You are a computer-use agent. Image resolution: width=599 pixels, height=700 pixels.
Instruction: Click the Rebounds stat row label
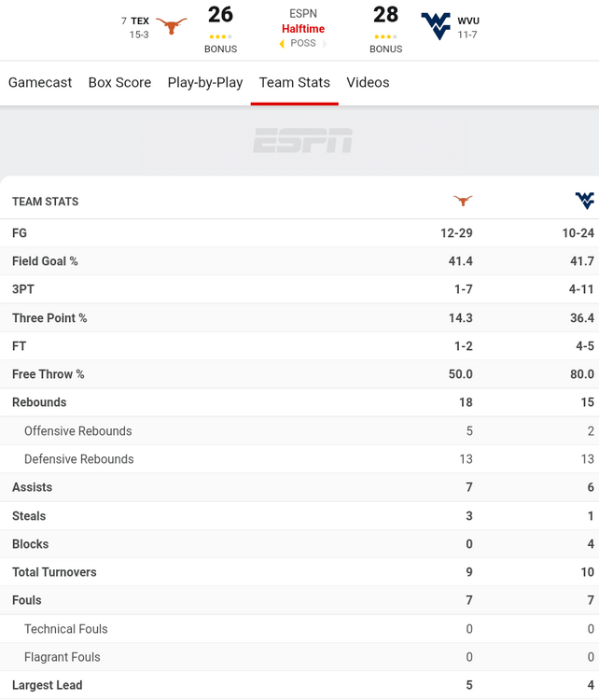[39, 402]
